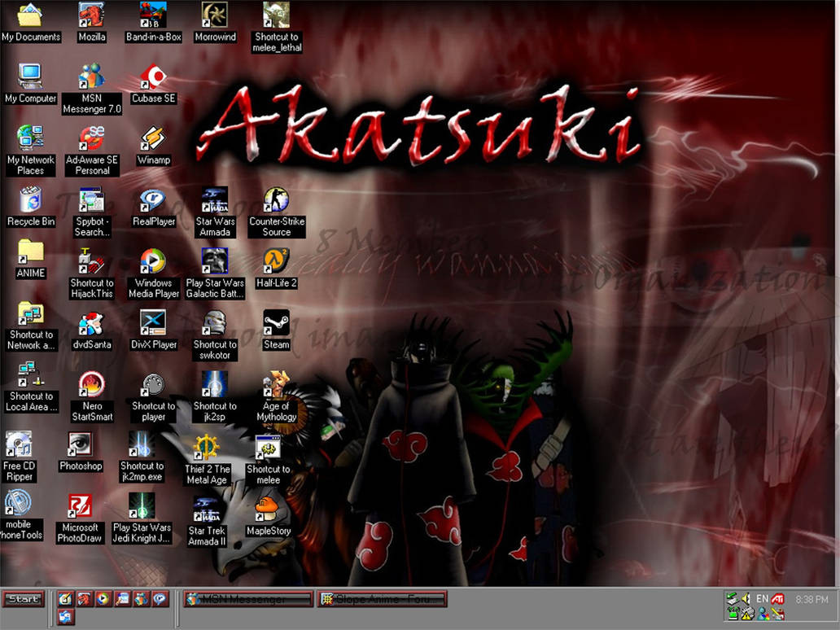Screen dimensions: 840x630
Task: Open the ATI tray icon
Action: pyautogui.click(x=778, y=598)
